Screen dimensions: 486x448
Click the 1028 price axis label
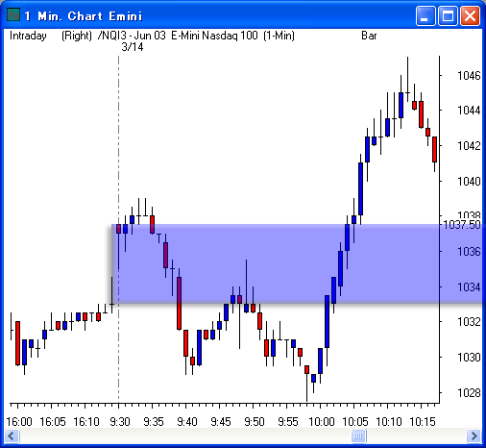[469, 393]
